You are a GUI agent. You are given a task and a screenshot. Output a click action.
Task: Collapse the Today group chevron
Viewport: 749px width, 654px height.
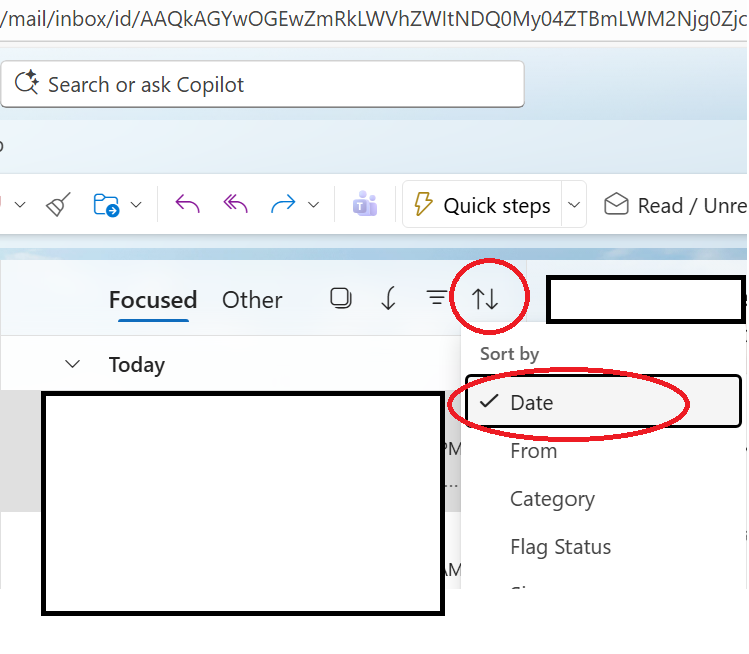tap(72, 364)
